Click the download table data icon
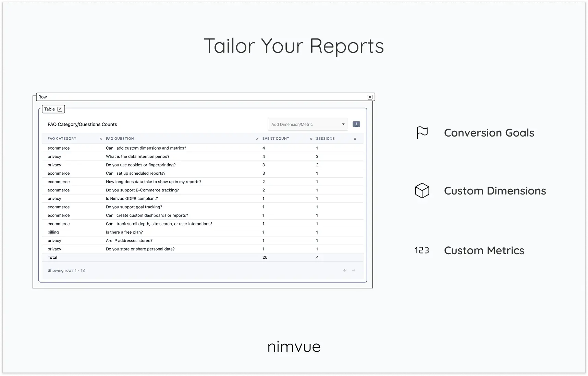 [356, 124]
